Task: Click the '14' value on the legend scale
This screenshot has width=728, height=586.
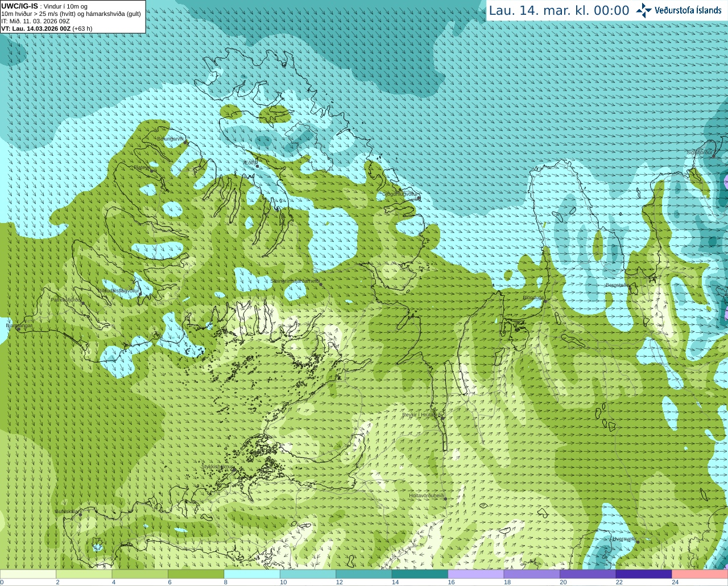Action: [395, 582]
